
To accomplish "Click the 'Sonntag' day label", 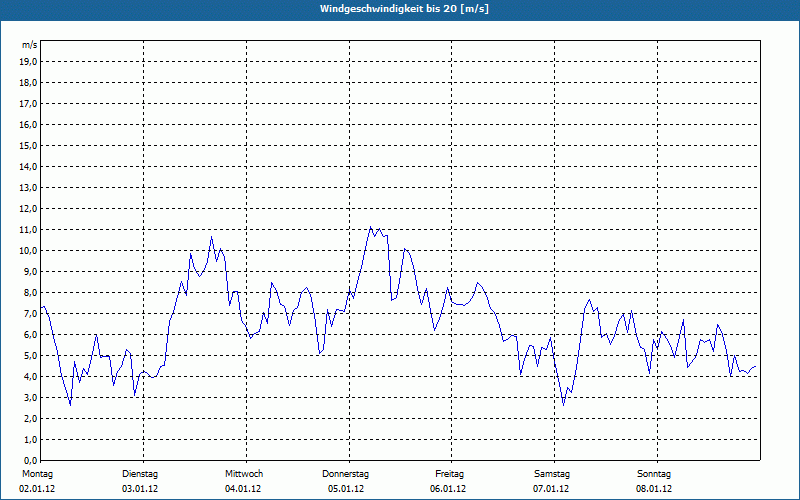I will pos(654,474).
